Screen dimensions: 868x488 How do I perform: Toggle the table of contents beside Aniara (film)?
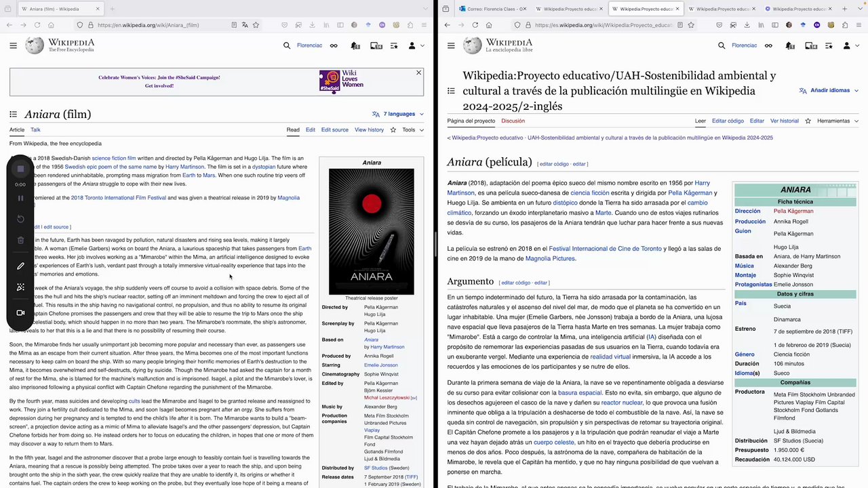13,115
